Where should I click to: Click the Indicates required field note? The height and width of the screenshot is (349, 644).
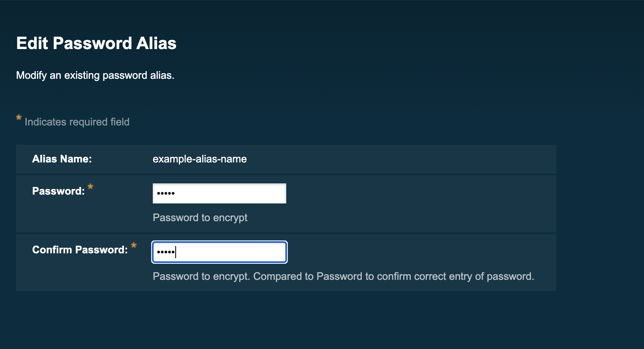pos(77,122)
